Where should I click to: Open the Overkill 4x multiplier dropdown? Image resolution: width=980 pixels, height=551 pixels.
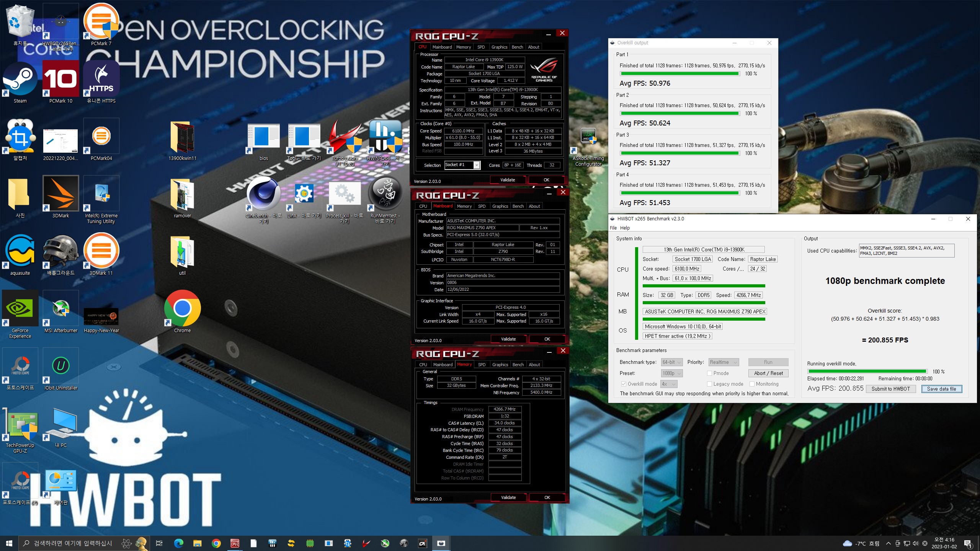coord(669,384)
